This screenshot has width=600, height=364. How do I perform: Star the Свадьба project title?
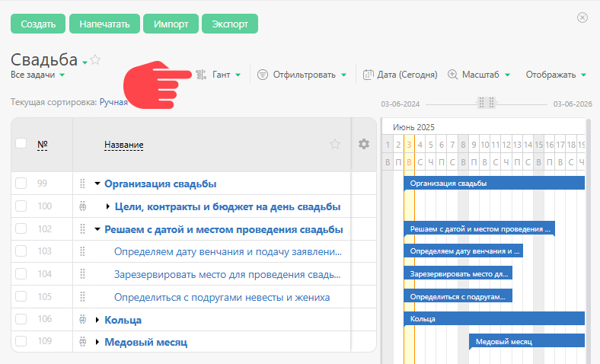[95, 59]
